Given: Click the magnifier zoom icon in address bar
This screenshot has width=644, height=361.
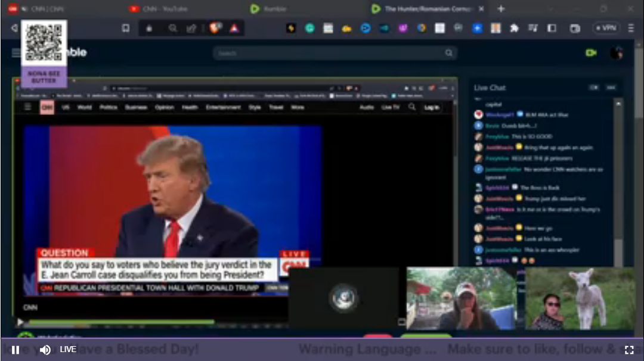Looking at the screenshot, I should click(173, 29).
